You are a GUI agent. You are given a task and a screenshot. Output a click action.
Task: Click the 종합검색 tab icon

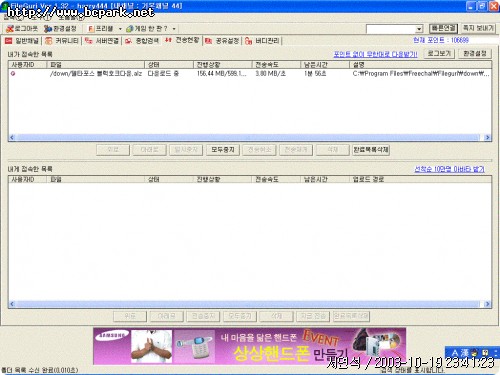tap(129, 41)
